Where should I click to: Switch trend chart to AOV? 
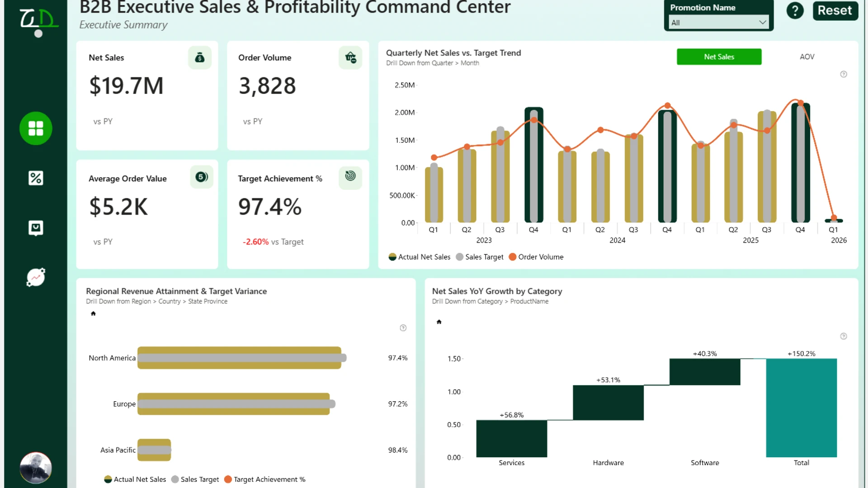tap(807, 56)
